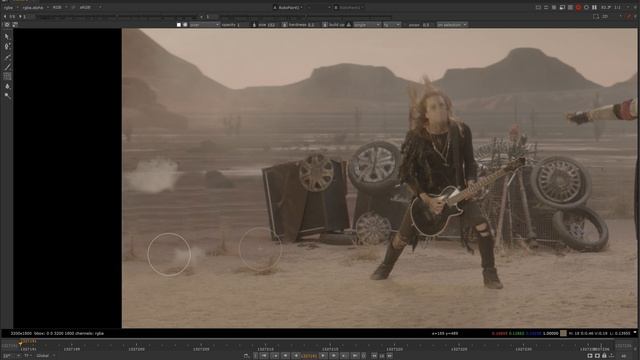This screenshot has width=640, height=360.
Task: Click the first paint color swatch
Action: [x=178, y=24]
